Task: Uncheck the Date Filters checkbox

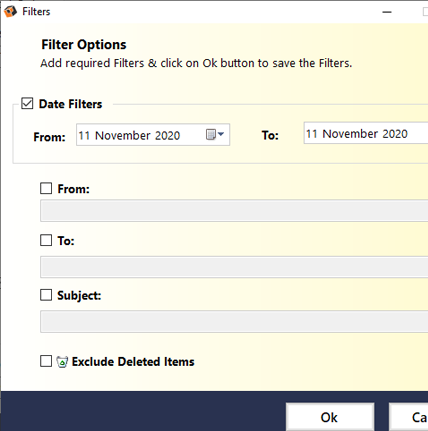Action: 27,104
